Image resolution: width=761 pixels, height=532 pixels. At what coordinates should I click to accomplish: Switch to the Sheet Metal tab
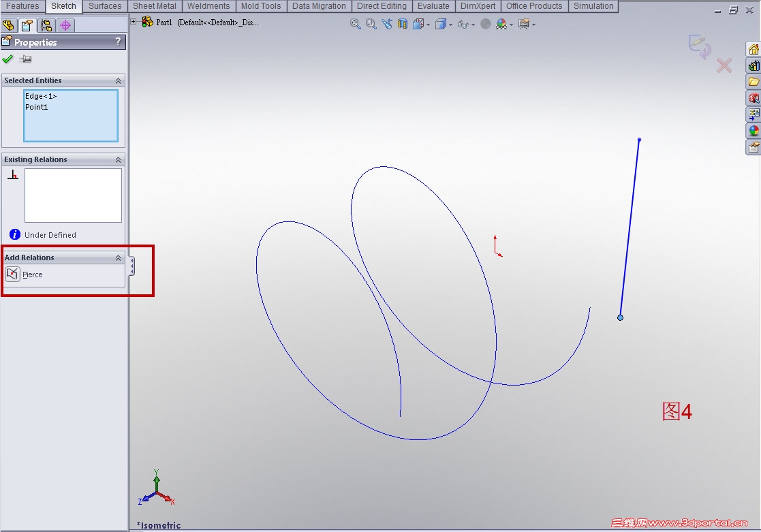click(155, 6)
